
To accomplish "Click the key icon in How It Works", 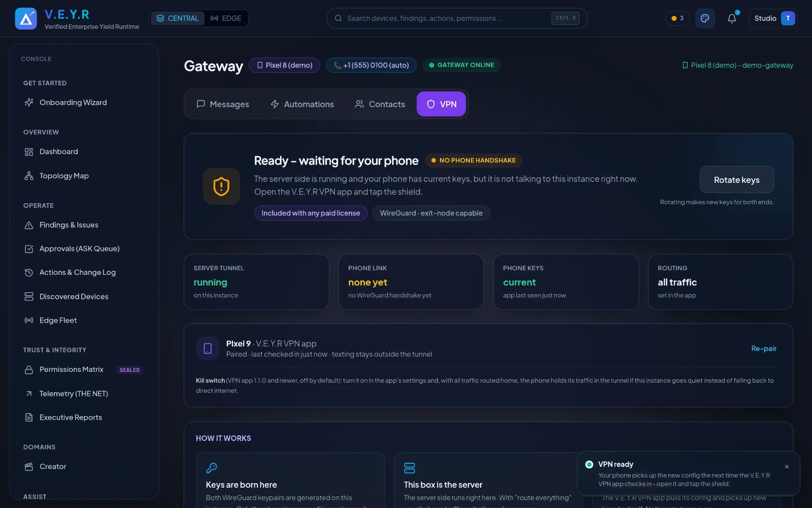I will tap(212, 468).
